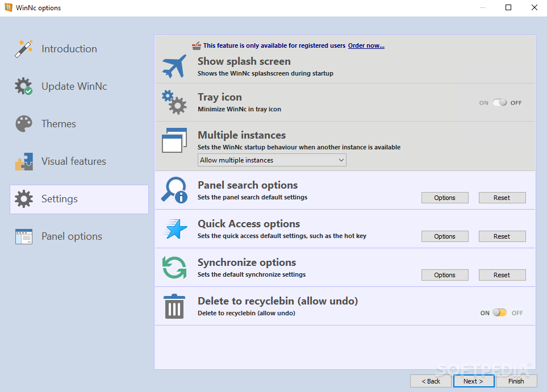547x392 pixels.
Task: Close the WinNc options window
Action: [534, 7]
